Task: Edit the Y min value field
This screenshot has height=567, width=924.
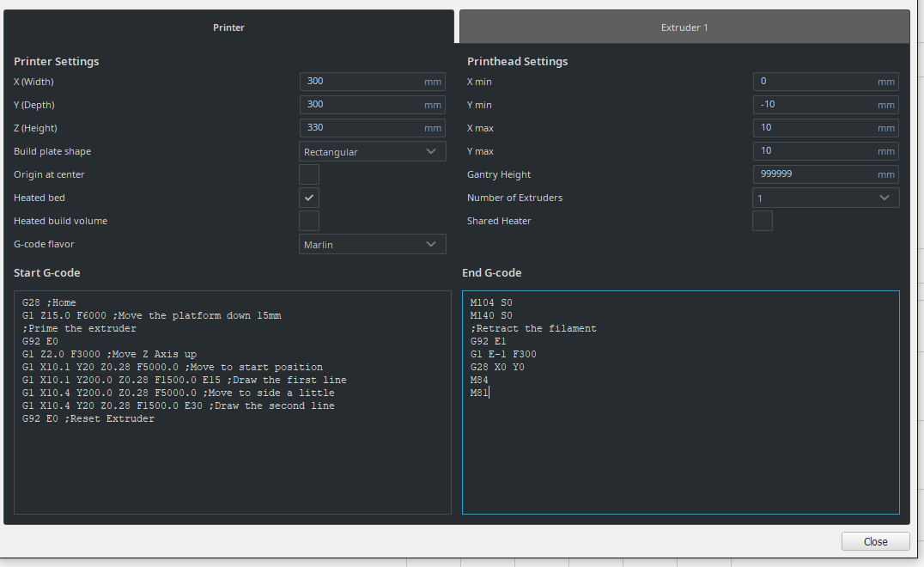Action: pyautogui.click(x=825, y=104)
